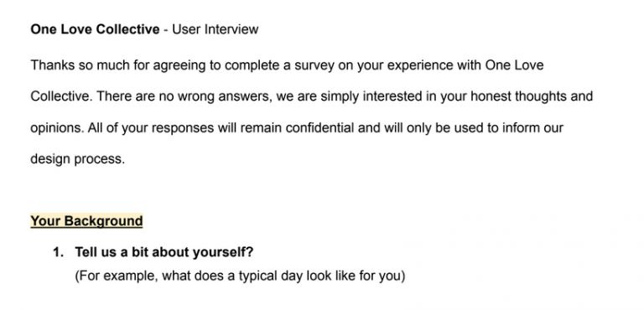Place cursor in the "For example" hint line
This screenshot has width=644, height=310.
(240, 276)
